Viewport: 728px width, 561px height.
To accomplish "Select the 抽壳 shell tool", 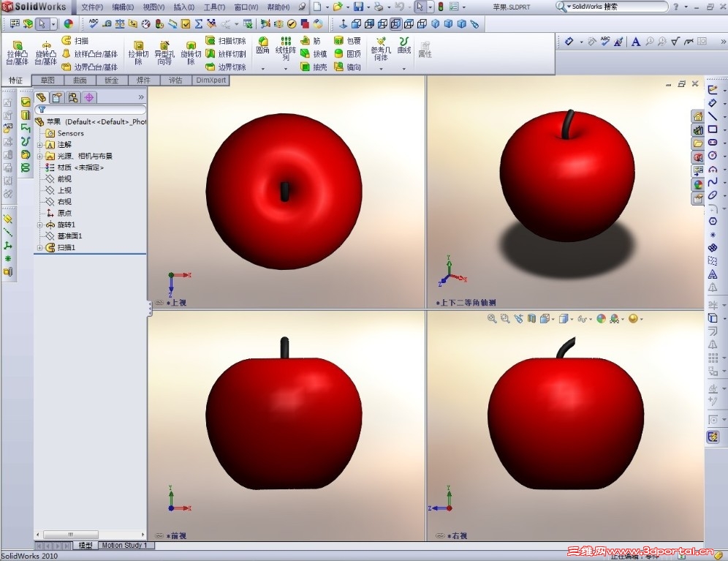I will pyautogui.click(x=314, y=67).
